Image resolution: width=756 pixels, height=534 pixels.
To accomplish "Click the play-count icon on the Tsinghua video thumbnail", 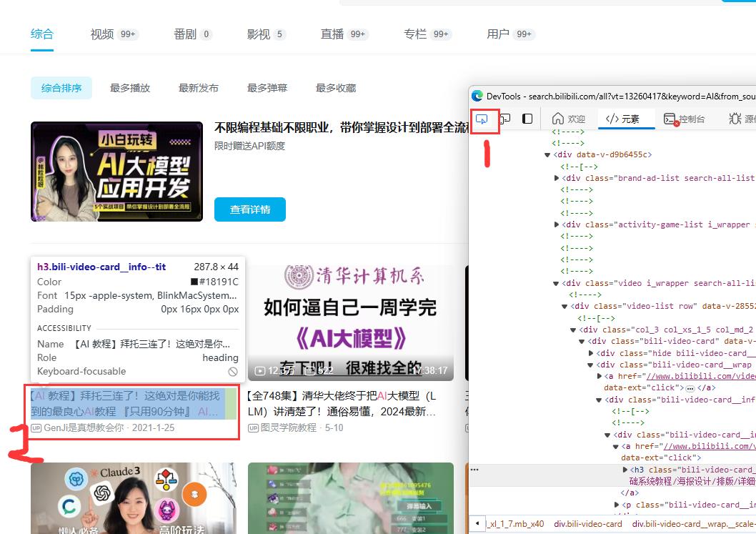I will point(260,371).
